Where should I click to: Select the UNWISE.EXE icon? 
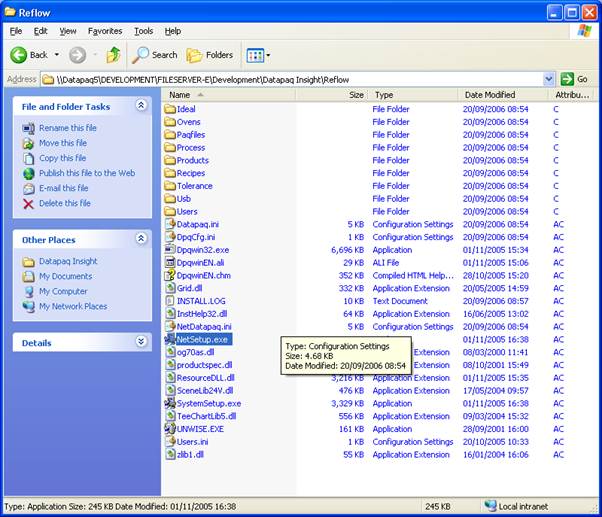pyautogui.click(x=170, y=429)
